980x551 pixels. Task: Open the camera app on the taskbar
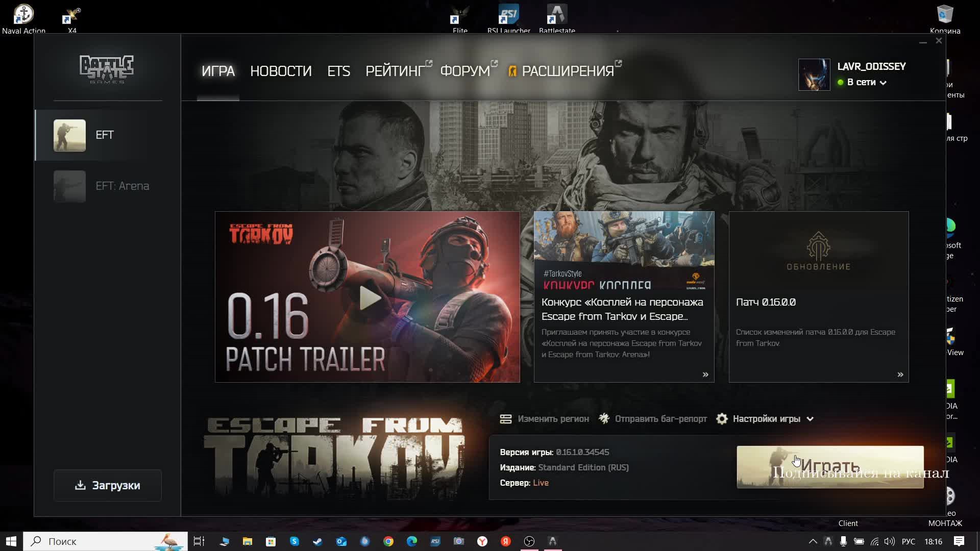tap(459, 541)
